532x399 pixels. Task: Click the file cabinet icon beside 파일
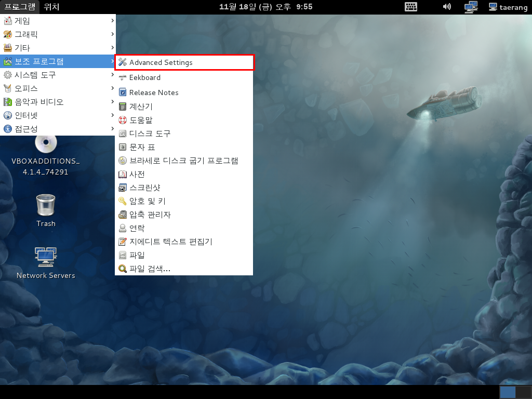[123, 255]
